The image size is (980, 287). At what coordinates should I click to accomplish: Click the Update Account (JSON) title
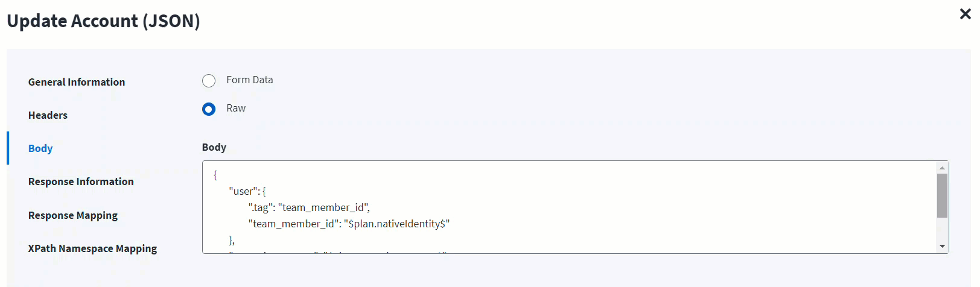(x=103, y=21)
